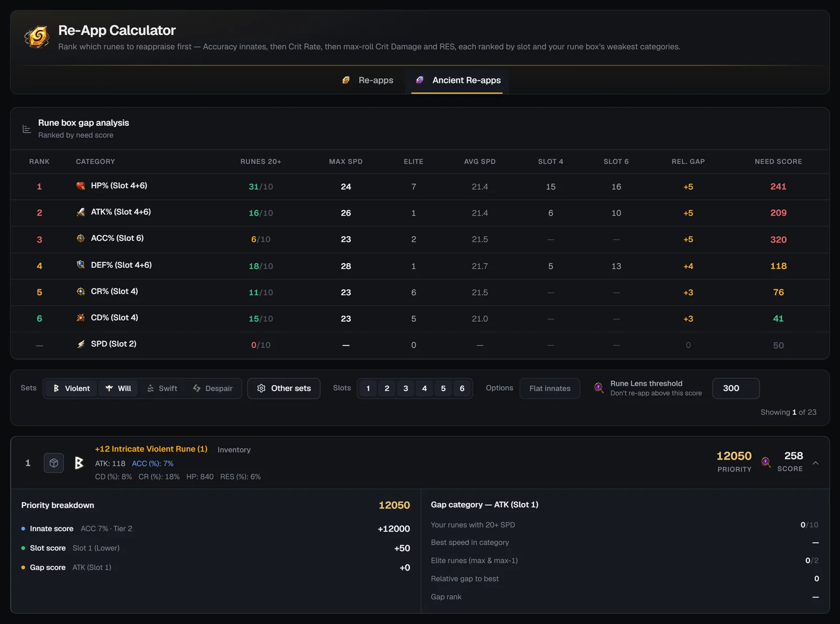Toggle slot 4 filter button
The height and width of the screenshot is (624, 840).
425,388
